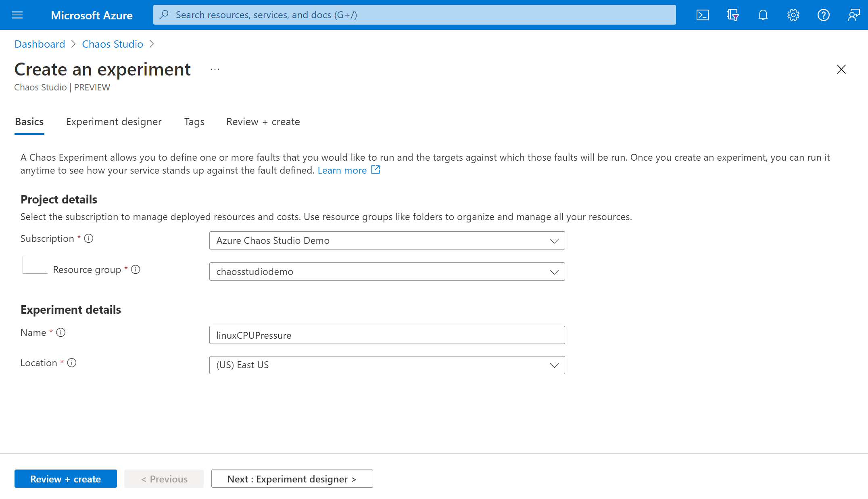Viewport: 868px width, 499px height.
Task: Click the experiment Name input field
Action: coord(387,334)
